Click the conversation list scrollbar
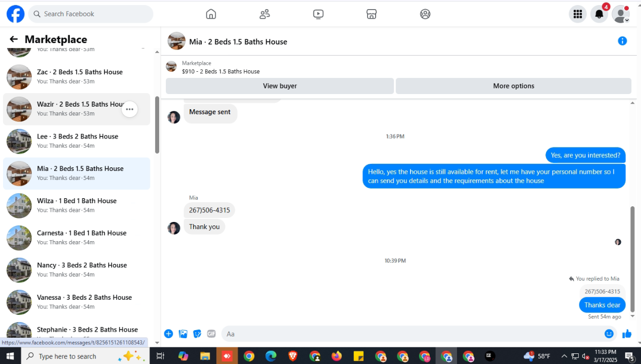 click(157, 125)
